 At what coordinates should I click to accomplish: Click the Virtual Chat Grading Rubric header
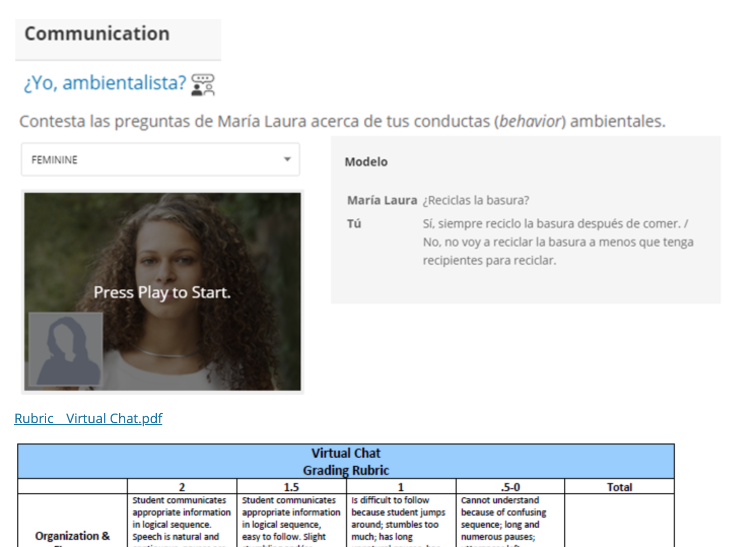click(346, 461)
